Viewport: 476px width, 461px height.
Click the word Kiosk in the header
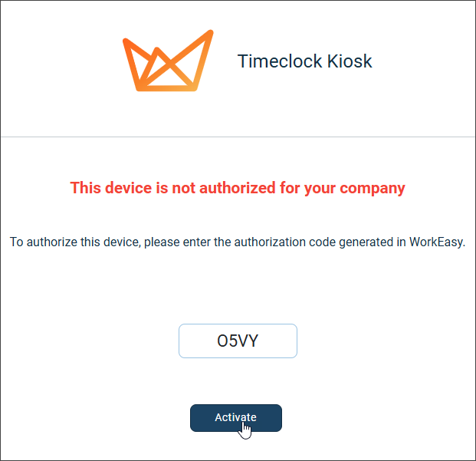(x=350, y=61)
